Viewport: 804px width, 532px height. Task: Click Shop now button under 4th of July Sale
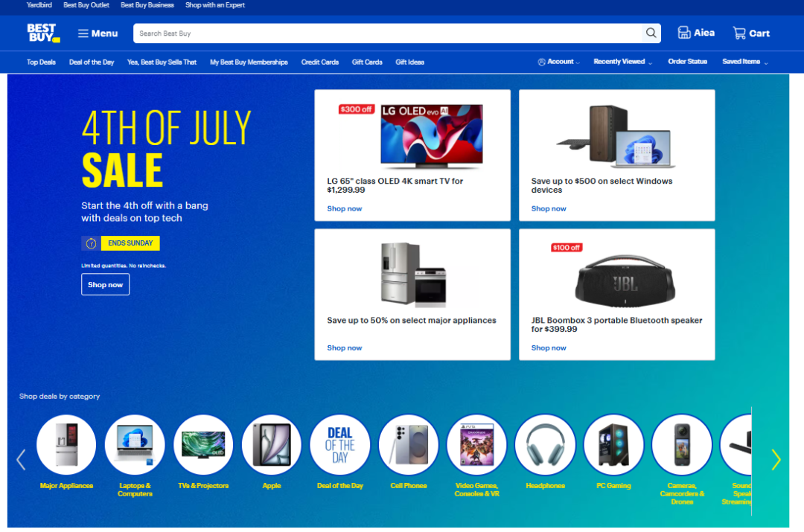[105, 284]
